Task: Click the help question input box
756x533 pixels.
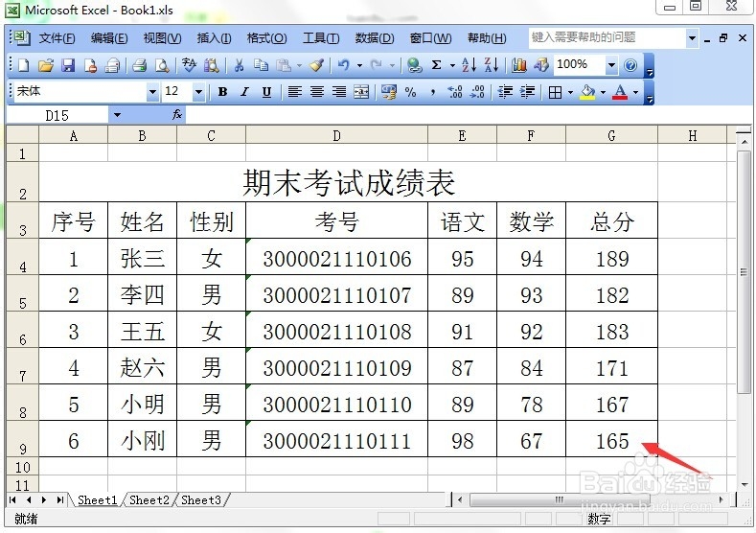Action: click(x=607, y=37)
